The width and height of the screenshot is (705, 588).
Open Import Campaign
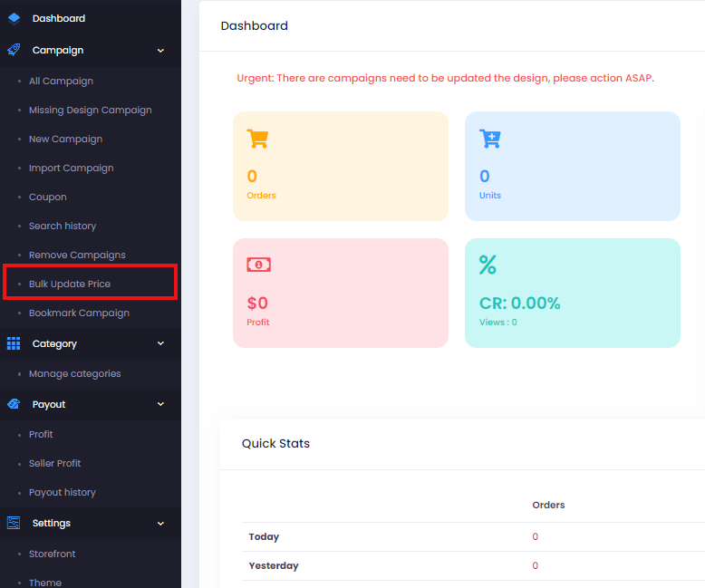[71, 169]
